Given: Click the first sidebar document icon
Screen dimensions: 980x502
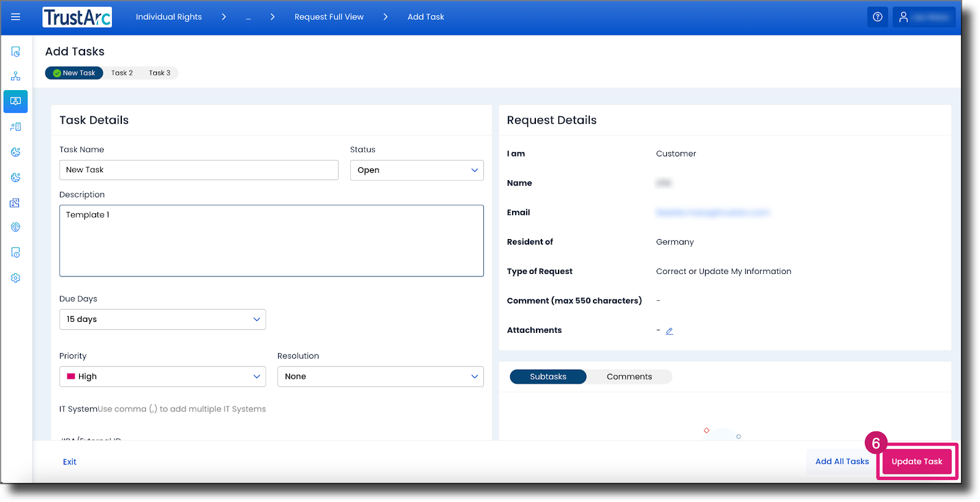Looking at the screenshot, I should click(16, 52).
